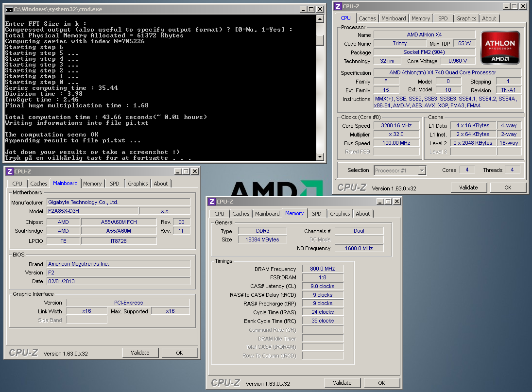Image resolution: width=532 pixels, height=392 pixels.
Task: Click the Level 2 cache 2 x 2048 KBytes
Action: pos(473,143)
